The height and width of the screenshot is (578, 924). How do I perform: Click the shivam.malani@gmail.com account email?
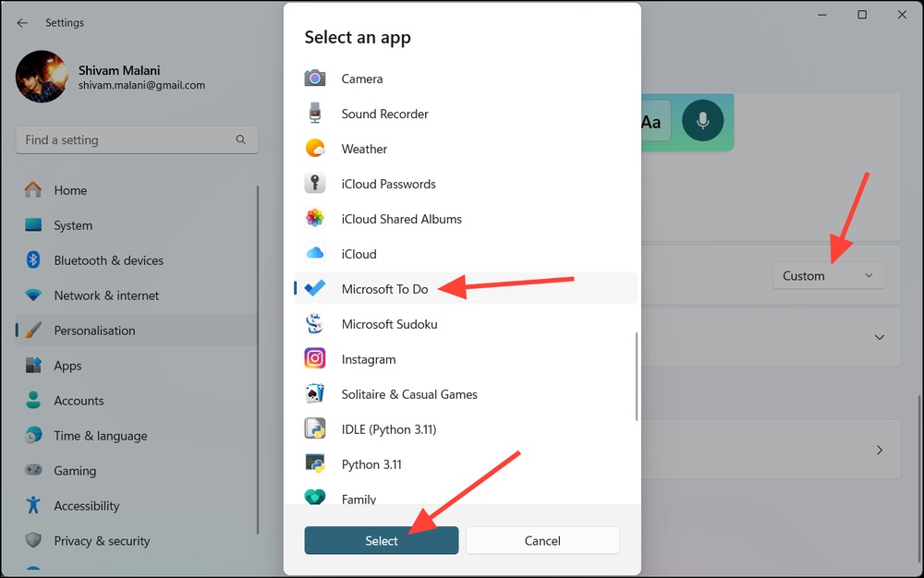pos(142,85)
